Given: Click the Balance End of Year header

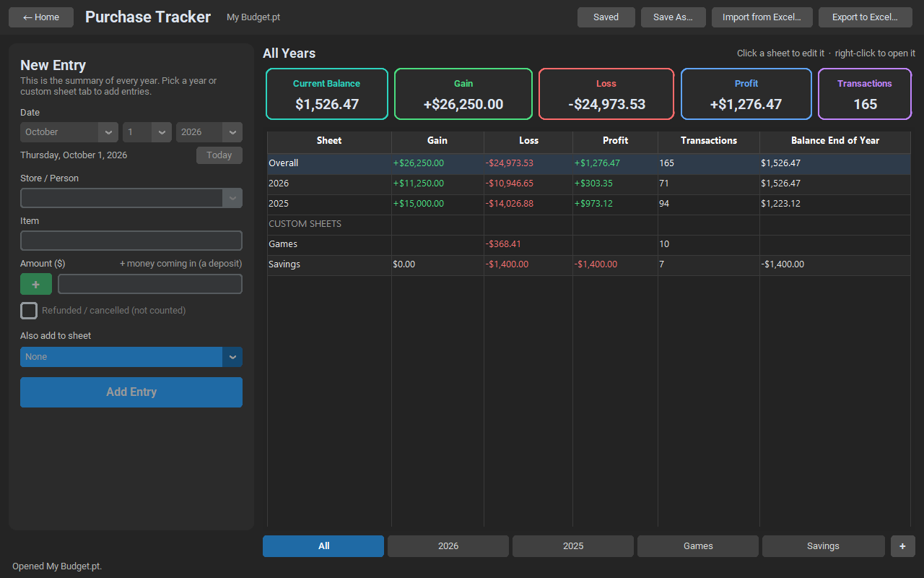Looking at the screenshot, I should (835, 141).
